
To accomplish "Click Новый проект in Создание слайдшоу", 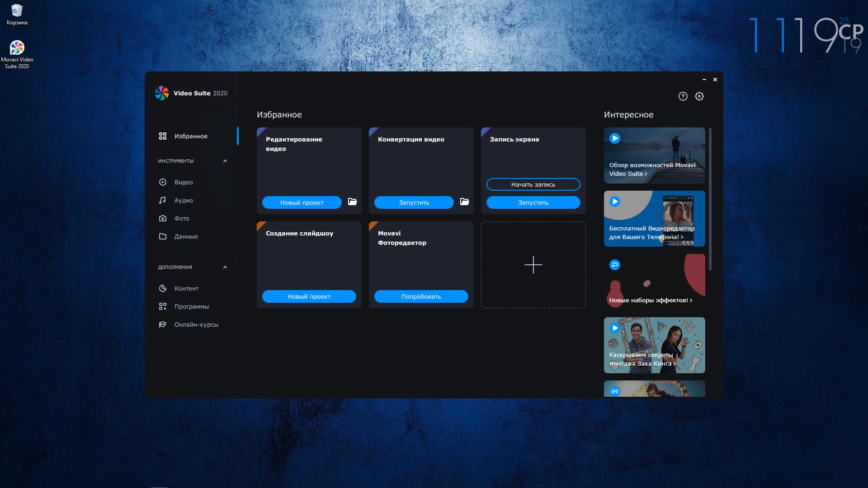I will point(309,296).
